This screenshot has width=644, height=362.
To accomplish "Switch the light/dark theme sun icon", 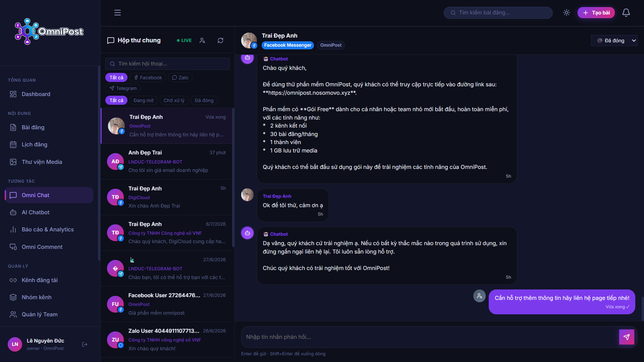I will tap(567, 13).
